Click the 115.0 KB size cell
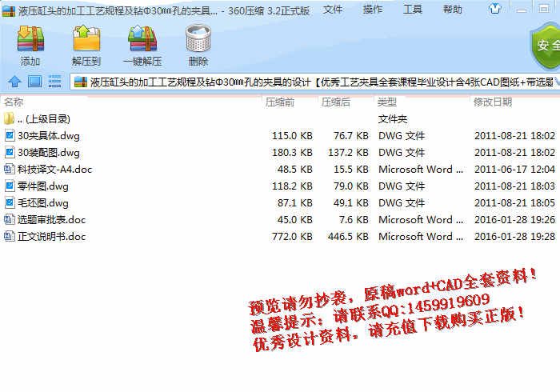This screenshot has width=560, height=392. click(x=292, y=136)
